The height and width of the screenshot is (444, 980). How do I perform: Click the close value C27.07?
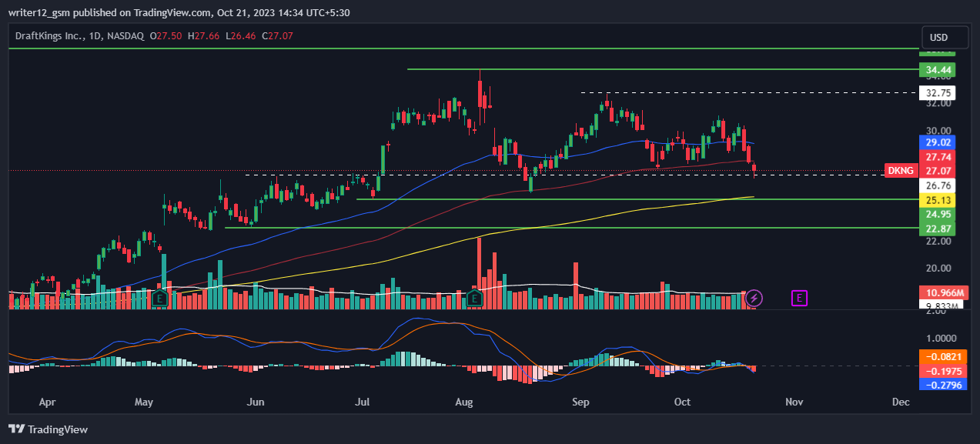click(278, 36)
